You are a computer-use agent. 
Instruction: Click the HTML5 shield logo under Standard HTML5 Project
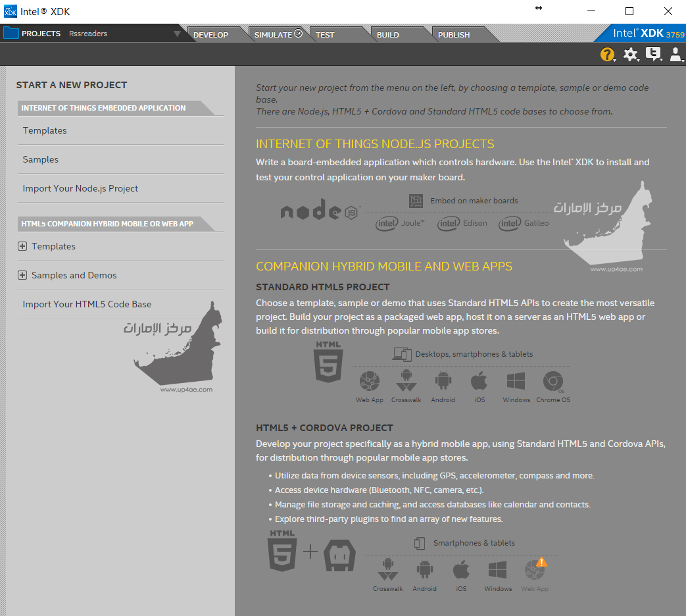point(328,361)
